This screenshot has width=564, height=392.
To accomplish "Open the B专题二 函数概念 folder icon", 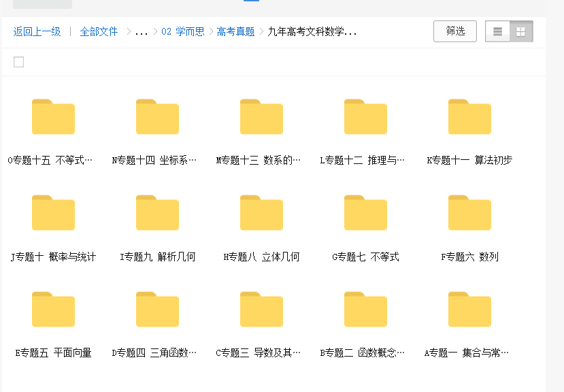I will pyautogui.click(x=365, y=309).
